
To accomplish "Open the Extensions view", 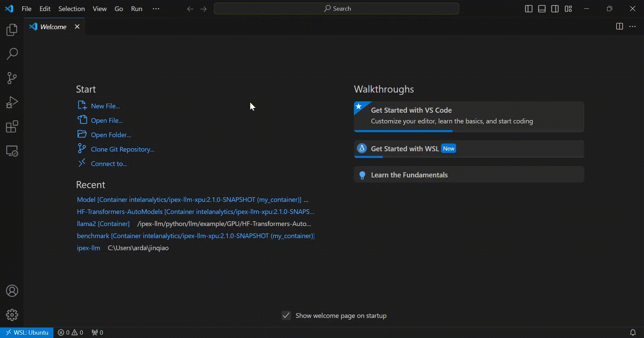I will pos(12,127).
